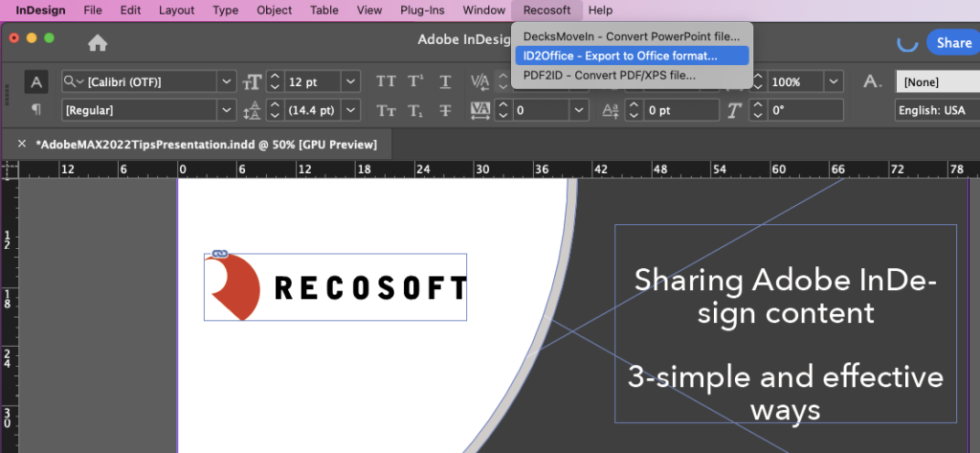Screen dimensions: 980x453
Task: Click the leading icon
Action: point(252,111)
